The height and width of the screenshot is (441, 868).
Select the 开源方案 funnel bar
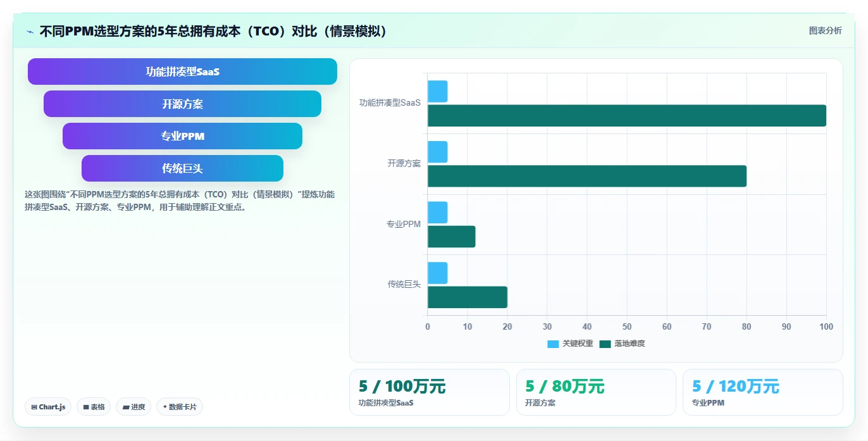coord(182,104)
